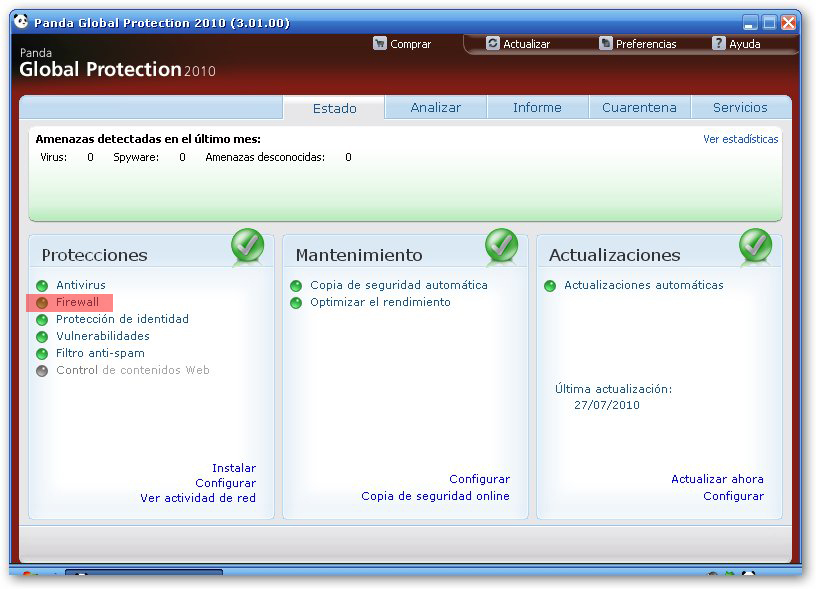Select the Filtro anti-spam label
816x589 pixels.
(100, 353)
